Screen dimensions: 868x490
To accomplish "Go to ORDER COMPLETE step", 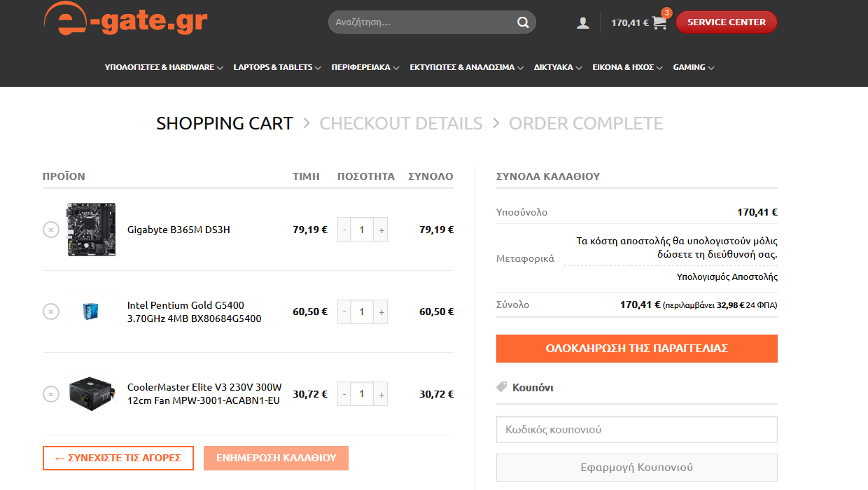I will (586, 123).
